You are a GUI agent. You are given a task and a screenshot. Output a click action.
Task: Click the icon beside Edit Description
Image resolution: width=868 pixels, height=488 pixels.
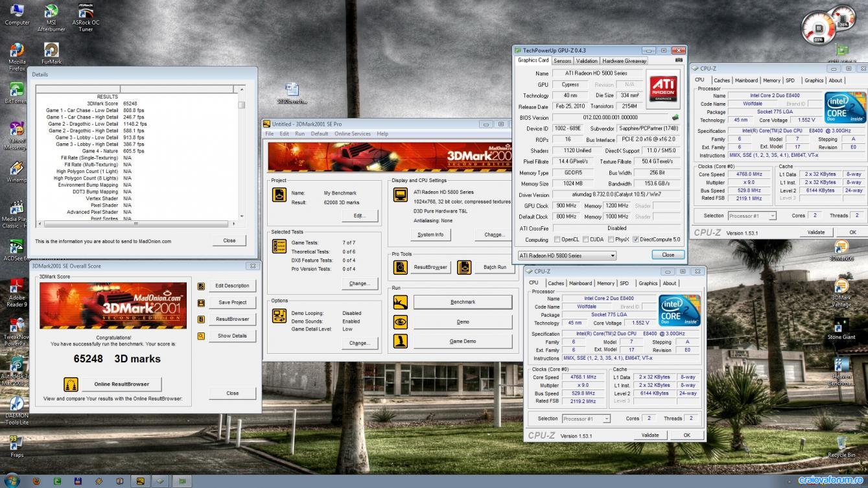pyautogui.click(x=202, y=286)
